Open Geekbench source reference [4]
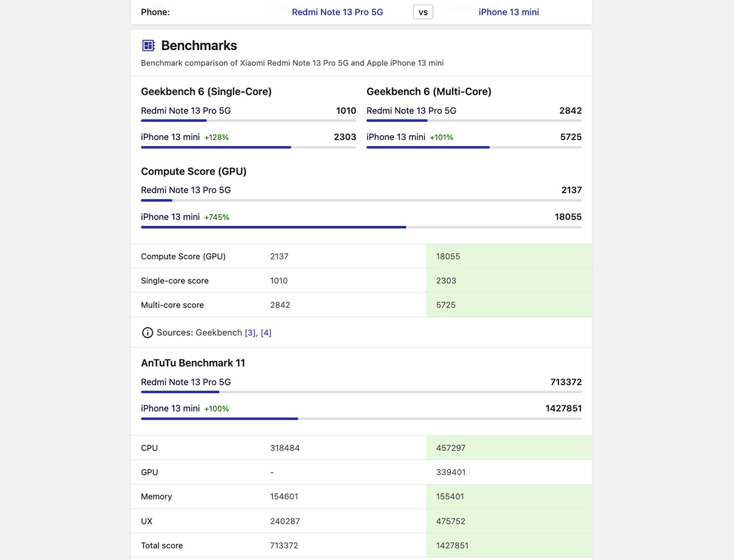The height and width of the screenshot is (560, 734). pyautogui.click(x=266, y=333)
